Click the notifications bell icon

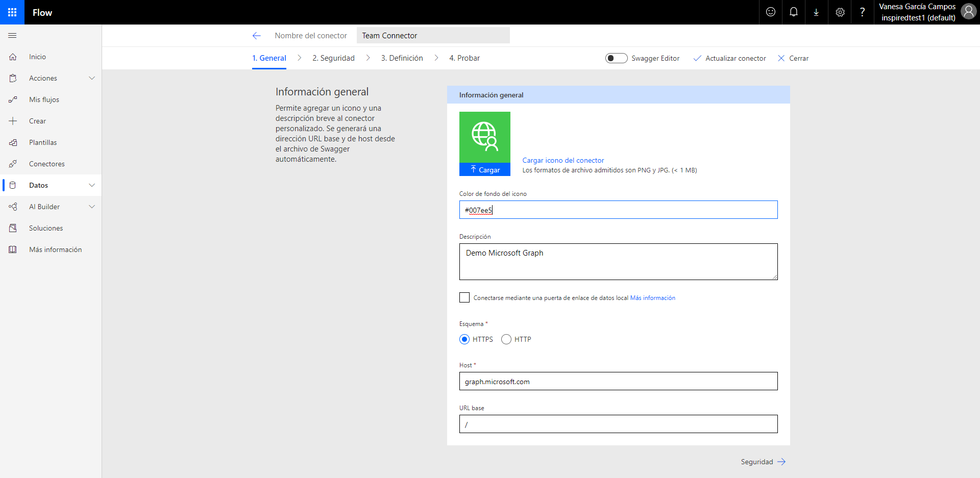793,12
